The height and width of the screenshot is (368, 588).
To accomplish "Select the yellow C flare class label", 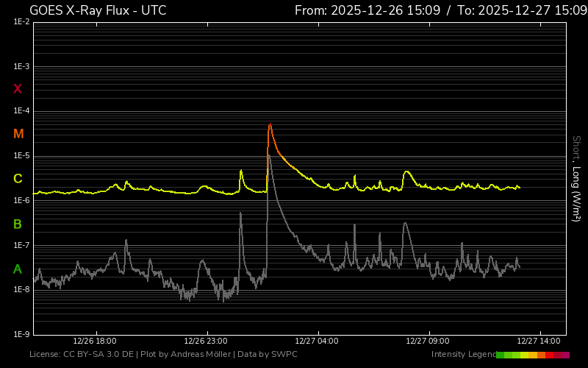I will 18,179.
